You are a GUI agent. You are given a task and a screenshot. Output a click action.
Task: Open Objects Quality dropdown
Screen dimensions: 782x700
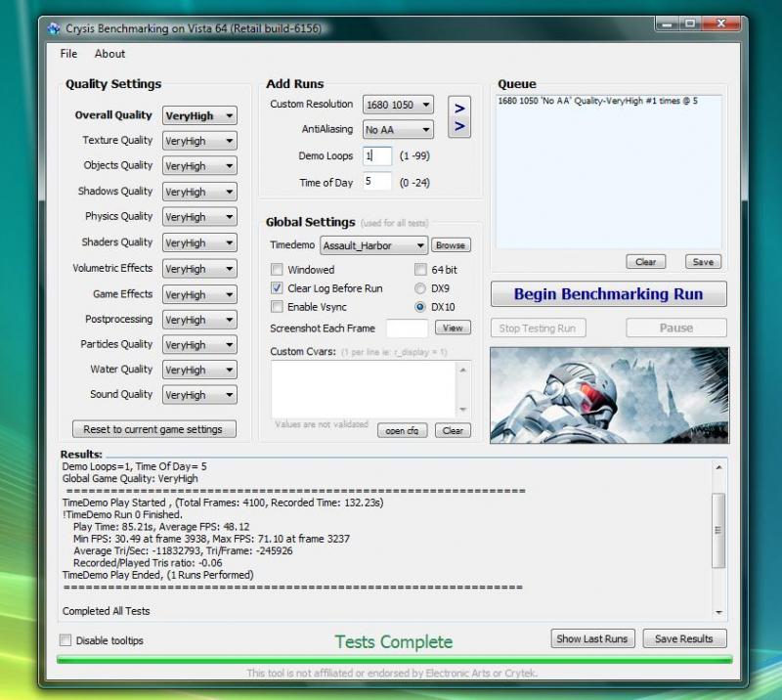199,165
